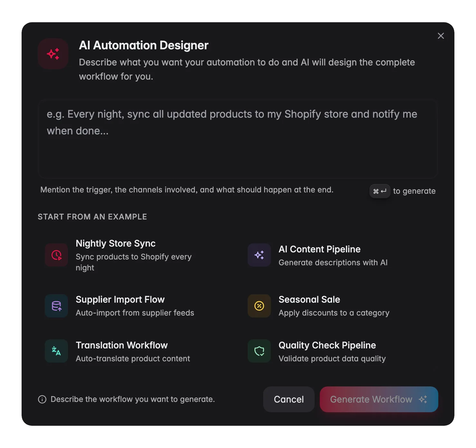Viewport: 476px width, 448px height.
Task: Click 'Describe the workflow you want to generate.' text
Action: [133, 399]
